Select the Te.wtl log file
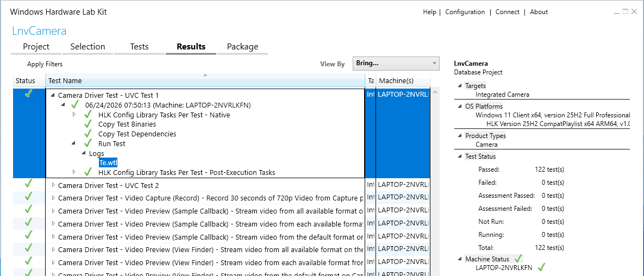 coord(108,162)
